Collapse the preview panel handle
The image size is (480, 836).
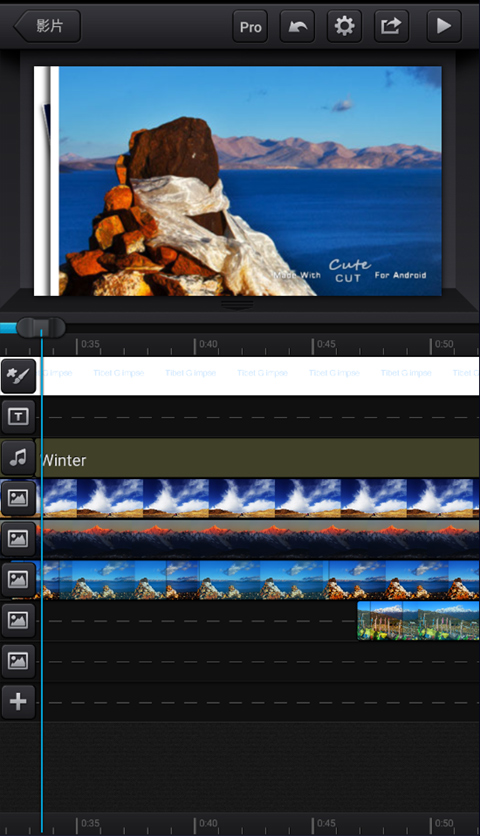point(237,304)
